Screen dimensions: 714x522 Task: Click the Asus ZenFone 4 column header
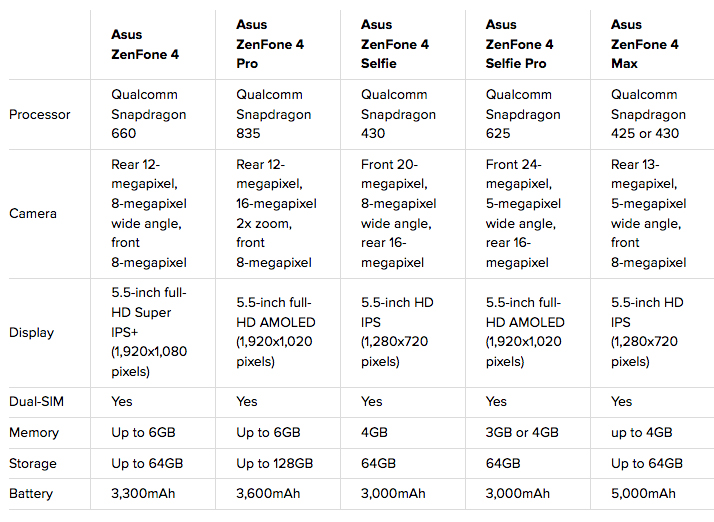[145, 44]
